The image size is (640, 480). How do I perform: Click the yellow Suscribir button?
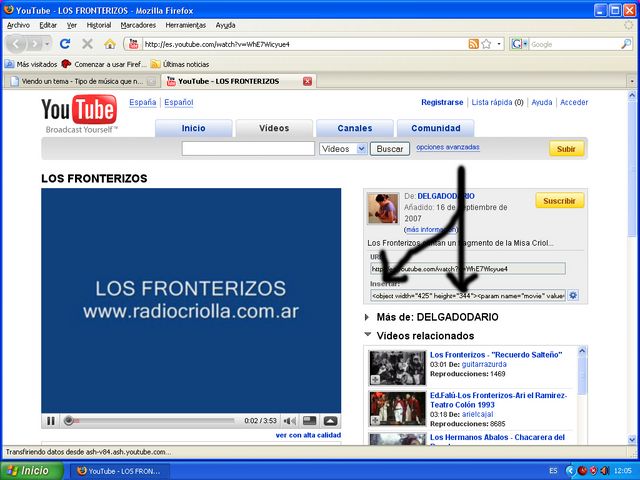click(x=559, y=201)
